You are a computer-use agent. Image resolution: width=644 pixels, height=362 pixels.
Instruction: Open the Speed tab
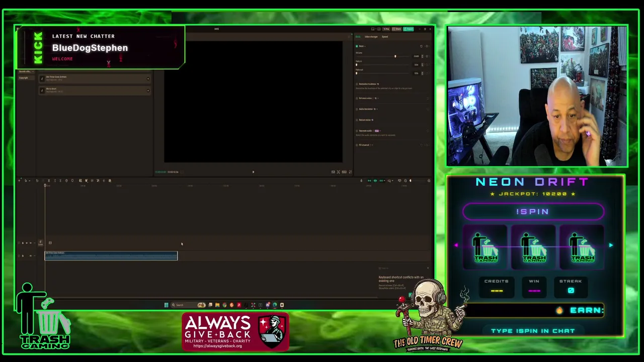pyautogui.click(x=385, y=37)
